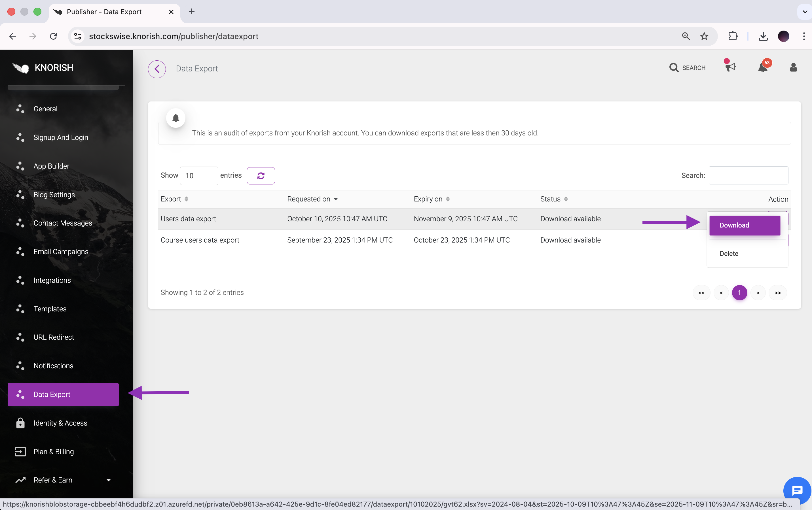Go to Email Campaigns settings
Image resolution: width=812 pixels, height=510 pixels.
tap(61, 252)
